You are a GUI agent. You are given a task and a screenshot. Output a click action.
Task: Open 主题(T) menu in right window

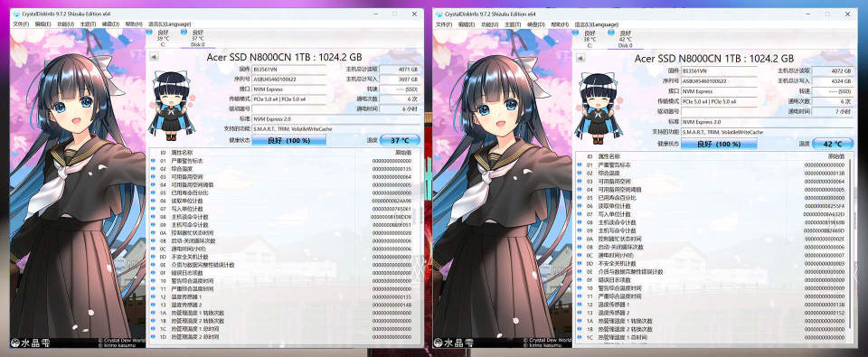pos(512,25)
